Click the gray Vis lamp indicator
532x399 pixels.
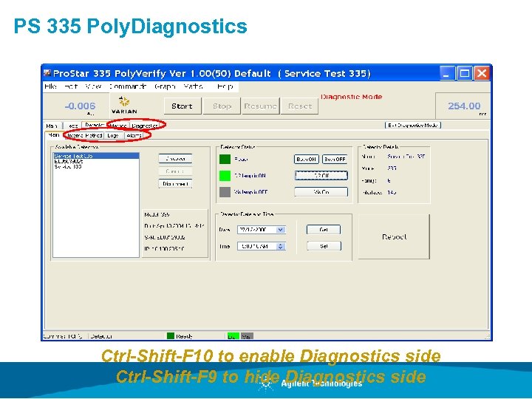225,192
